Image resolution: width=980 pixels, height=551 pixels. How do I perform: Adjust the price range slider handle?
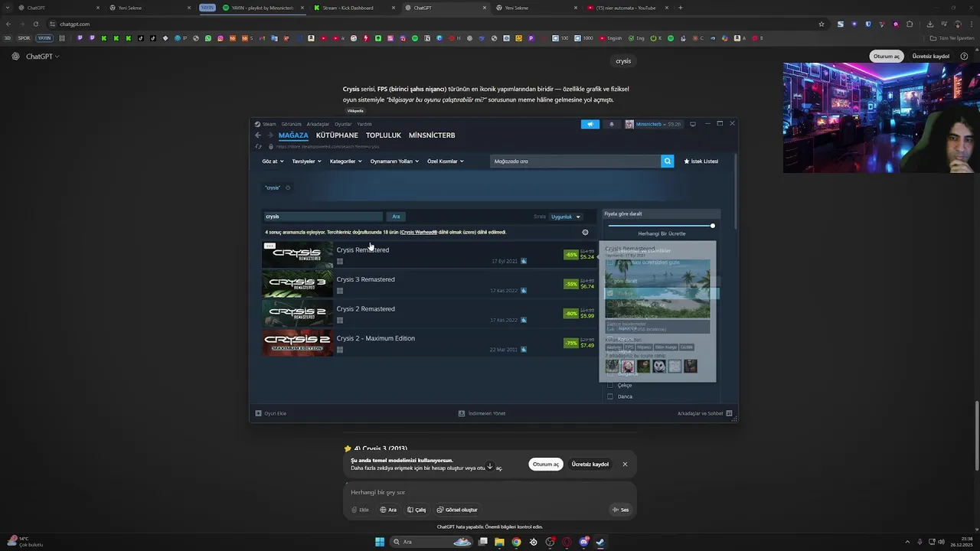point(712,226)
